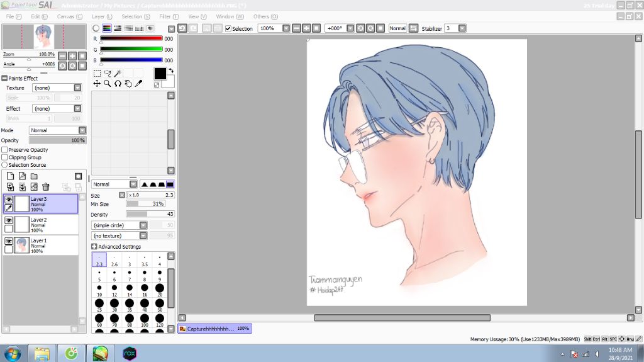Open the Others menu
This screenshot has height=362, width=644.
coord(265,16)
